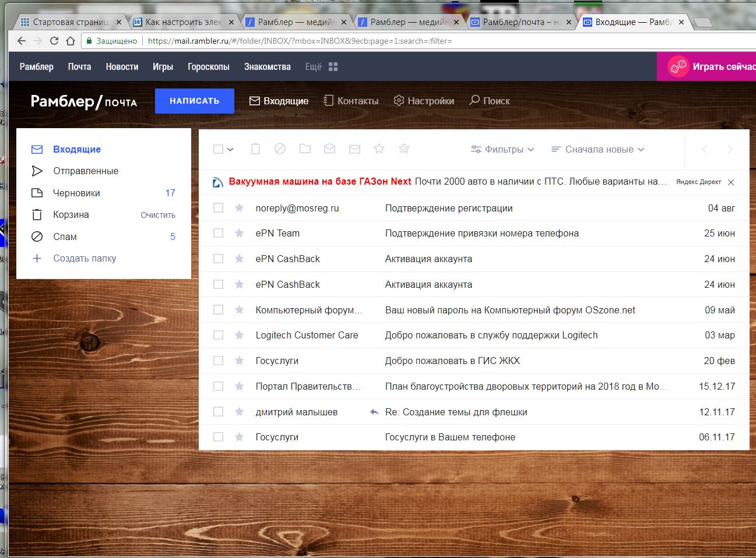
Task: Open the Спам folder
Action: point(65,236)
